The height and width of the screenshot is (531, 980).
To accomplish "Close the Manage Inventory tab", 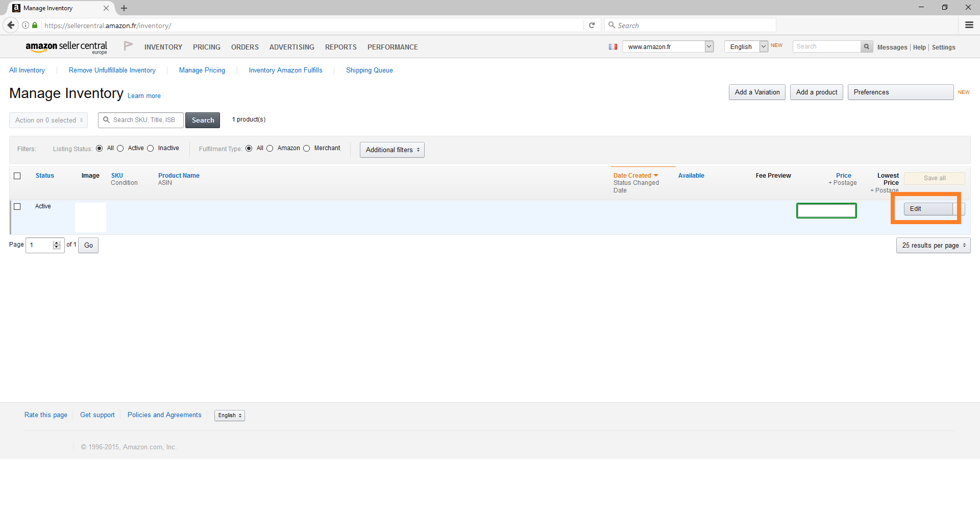I will [x=106, y=8].
